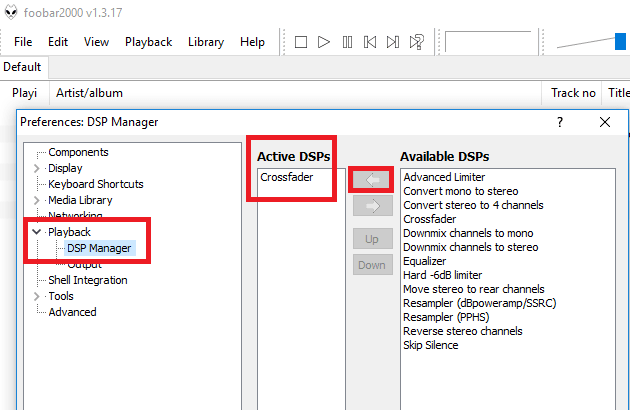Image resolution: width=630 pixels, height=410 pixels.
Task: Switch to the Default playlist tab
Action: 22,67
